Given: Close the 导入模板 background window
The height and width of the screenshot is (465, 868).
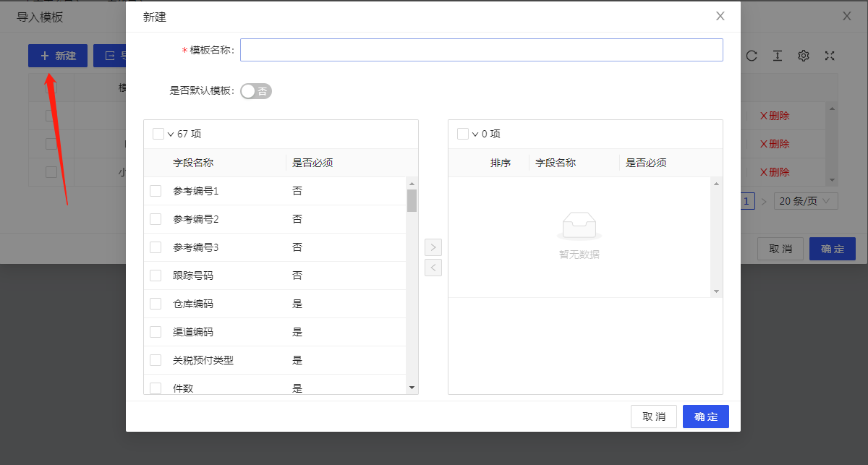Looking at the screenshot, I should [847, 16].
